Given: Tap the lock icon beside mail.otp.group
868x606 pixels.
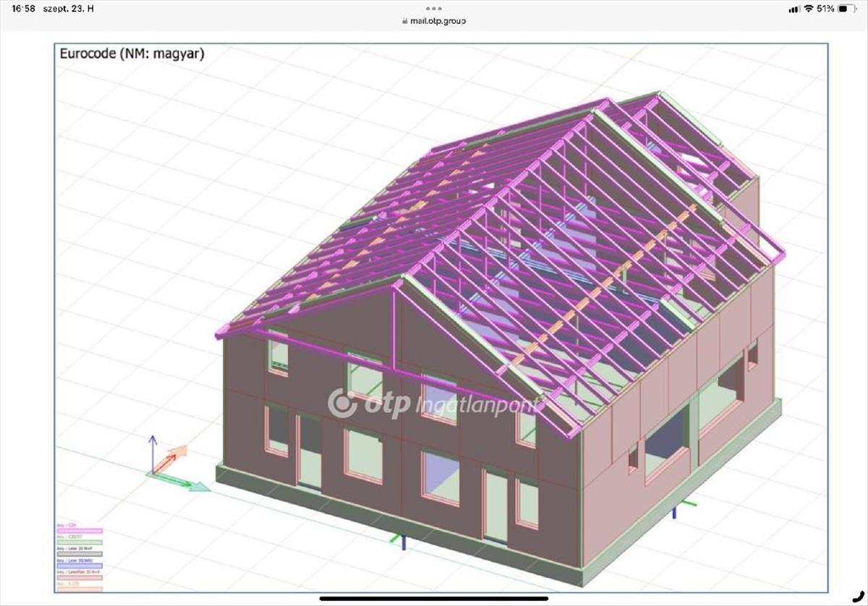Looking at the screenshot, I should click(404, 21).
